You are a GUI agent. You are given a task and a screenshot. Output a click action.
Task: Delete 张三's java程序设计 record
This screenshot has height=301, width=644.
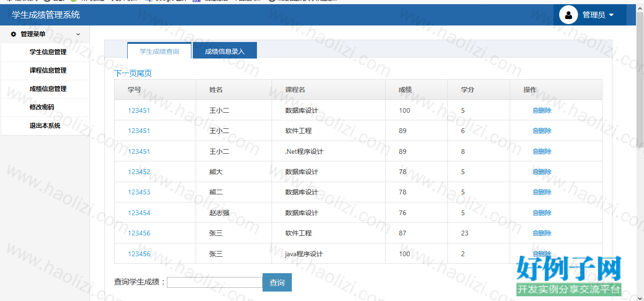(x=542, y=254)
